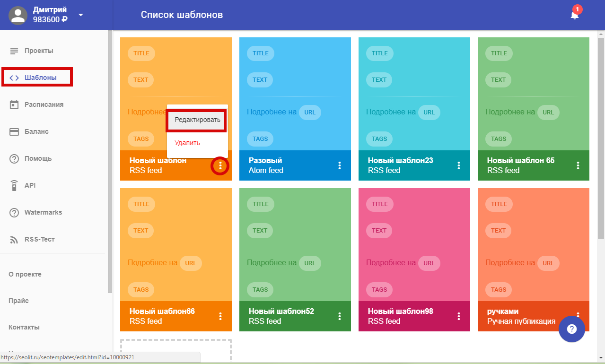Open the API sidebar icon
Viewport: 605px width, 364px height.
[x=14, y=185]
